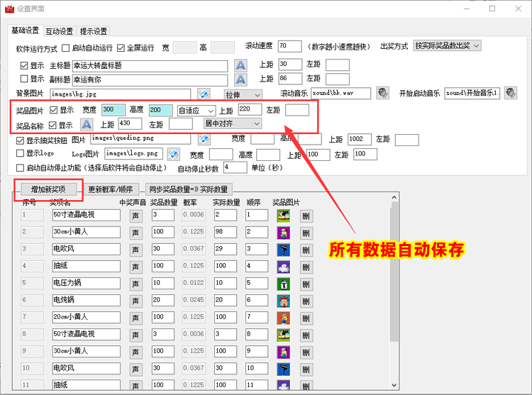This screenshot has width=532, height=395.
Task: Click prize image of row 4 抽纸
Action: [x=284, y=267]
